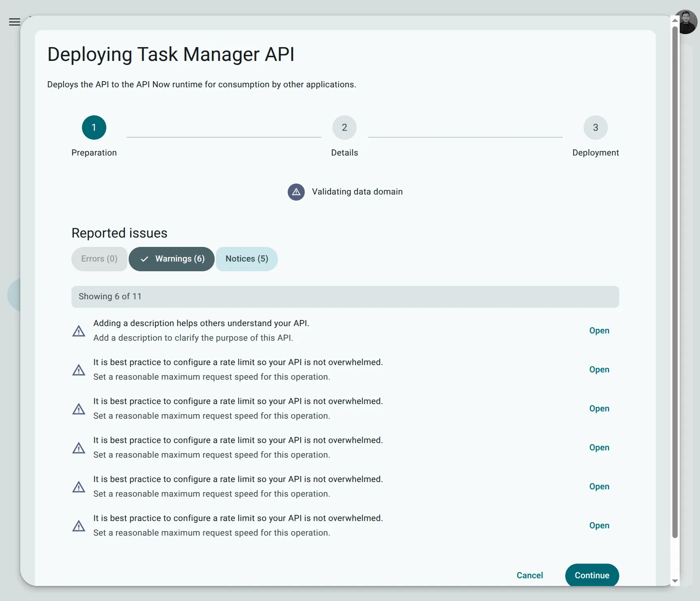
Task: Click the 'Deploying Task Manager API' heading
Action: 171,54
